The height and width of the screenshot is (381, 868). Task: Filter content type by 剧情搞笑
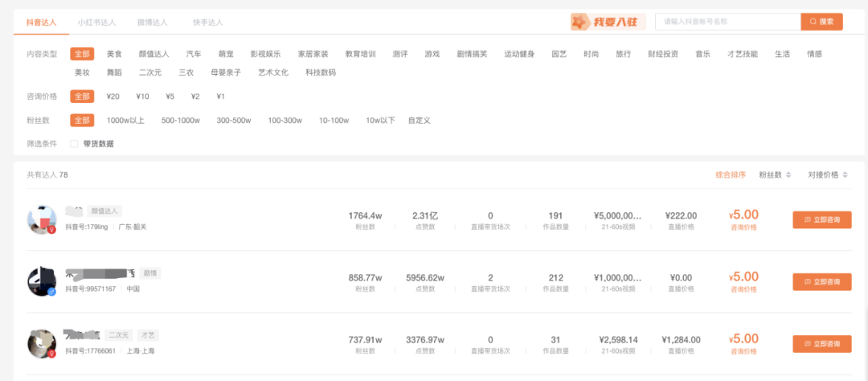(x=473, y=55)
